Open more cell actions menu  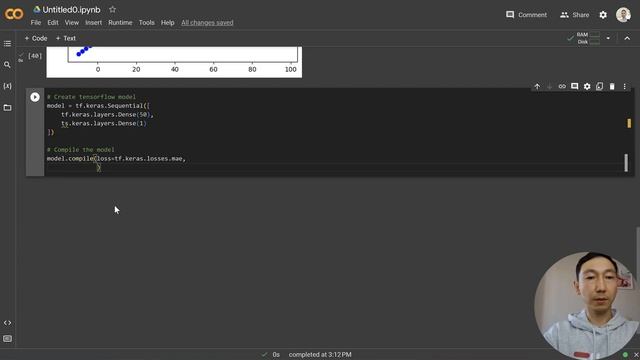click(x=624, y=87)
